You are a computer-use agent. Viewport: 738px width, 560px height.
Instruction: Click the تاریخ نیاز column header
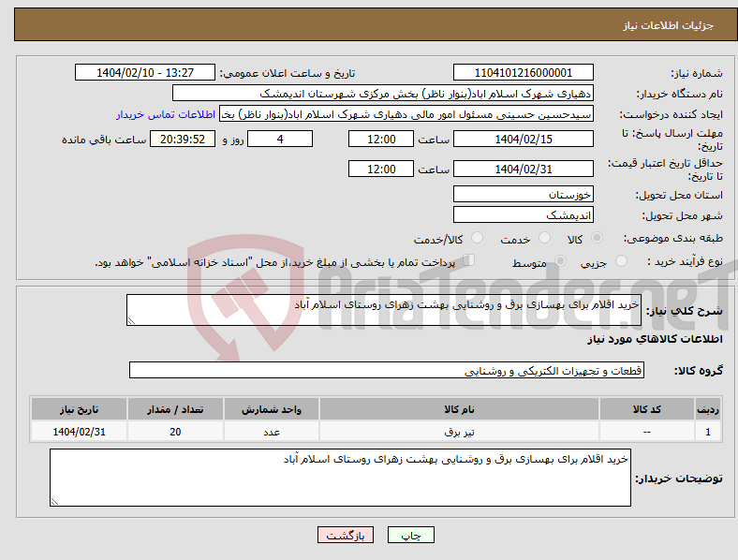coord(79,409)
